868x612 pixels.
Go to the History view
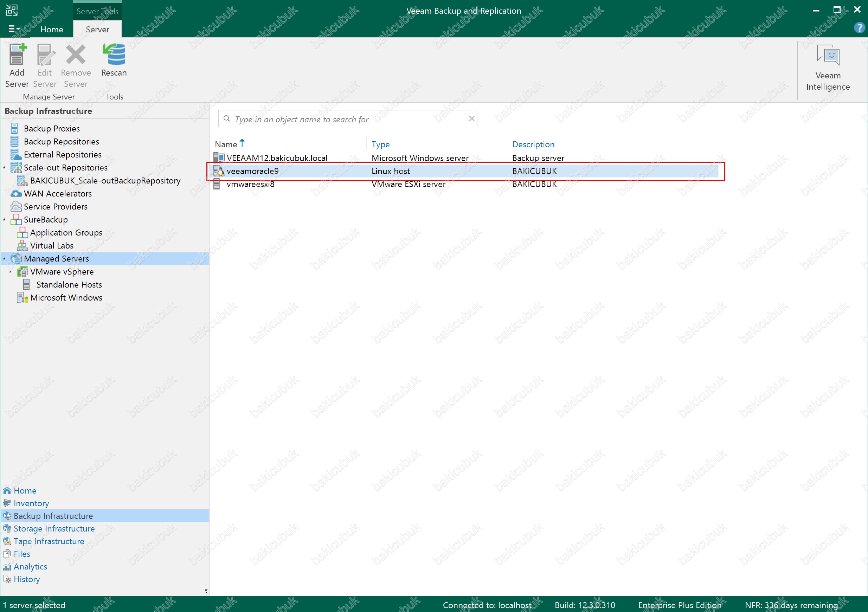[x=26, y=579]
